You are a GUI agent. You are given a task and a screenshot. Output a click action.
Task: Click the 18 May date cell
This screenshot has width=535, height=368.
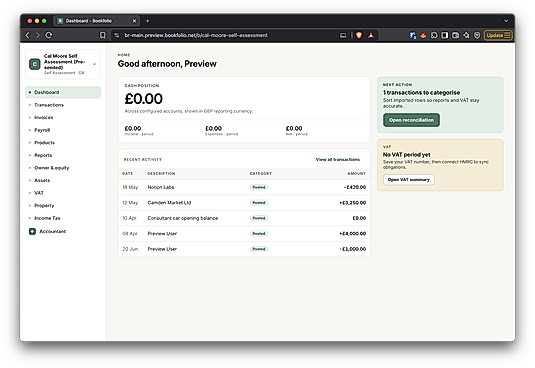(x=130, y=187)
